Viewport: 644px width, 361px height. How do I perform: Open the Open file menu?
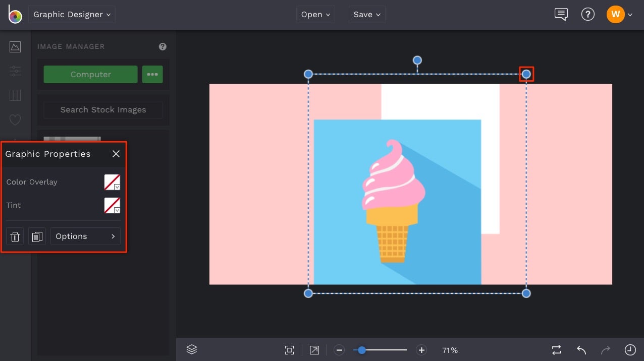(x=315, y=14)
